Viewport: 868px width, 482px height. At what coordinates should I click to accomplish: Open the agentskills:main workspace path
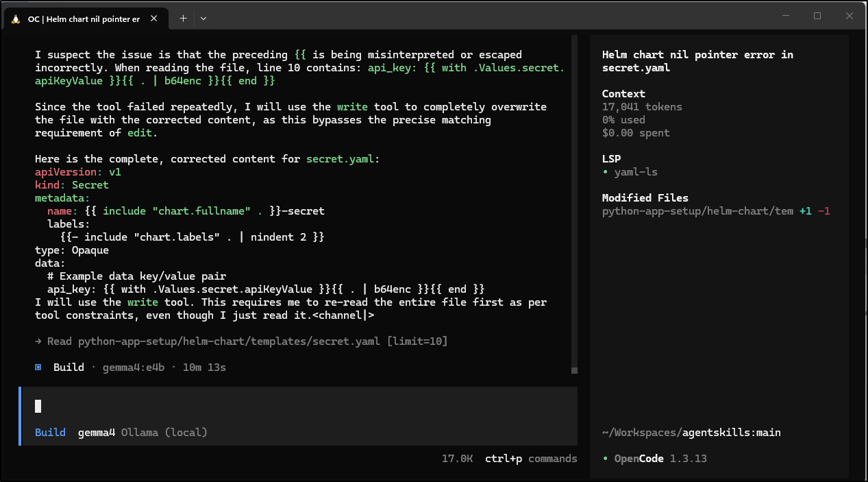point(691,432)
